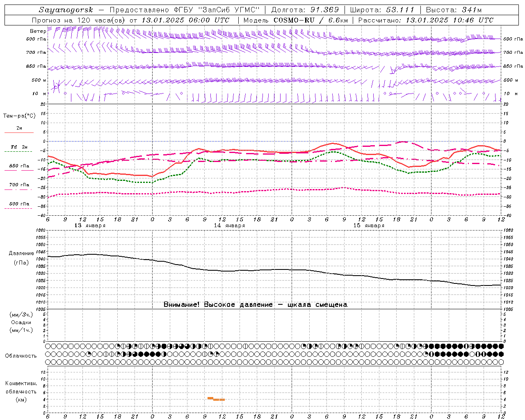Image resolution: width=525 pixels, height=420 pixels.
Task: Click the '700 гПа' temperature legend entry
Action: click(x=19, y=185)
